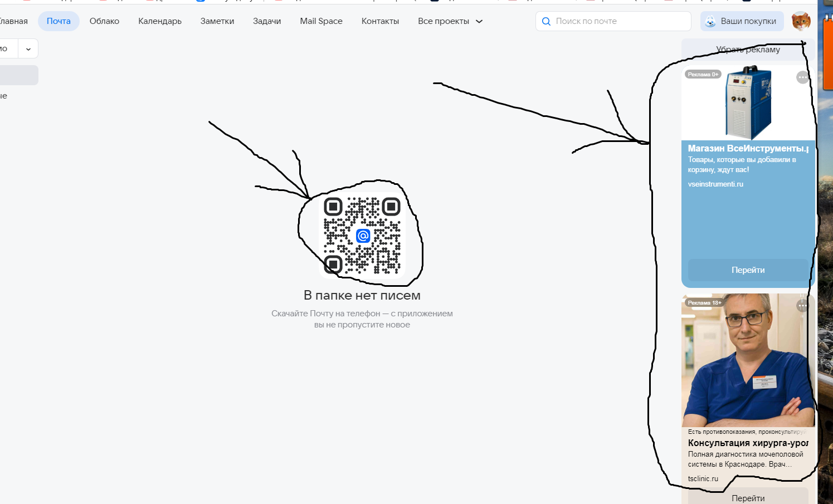
Task: Switch to the Облако tab
Action: [104, 21]
